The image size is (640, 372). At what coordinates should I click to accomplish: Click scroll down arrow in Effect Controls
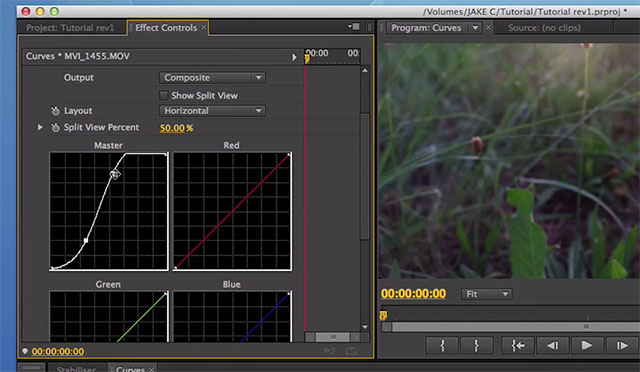click(365, 327)
